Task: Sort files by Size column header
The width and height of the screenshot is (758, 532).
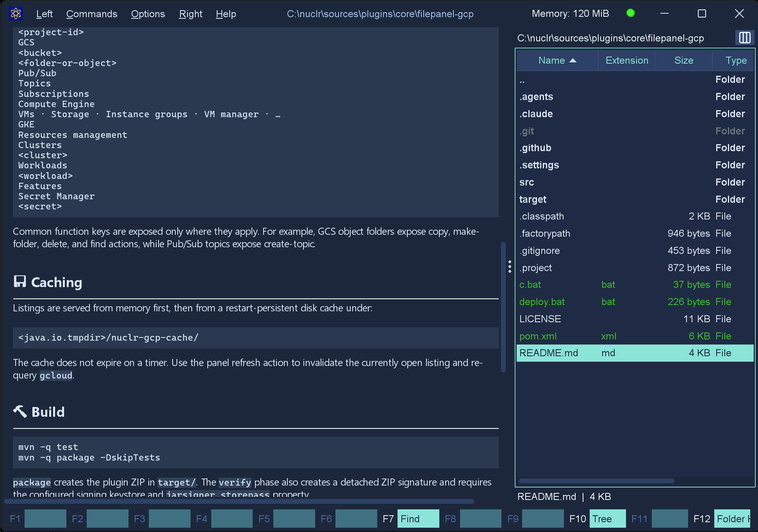Action: point(684,61)
